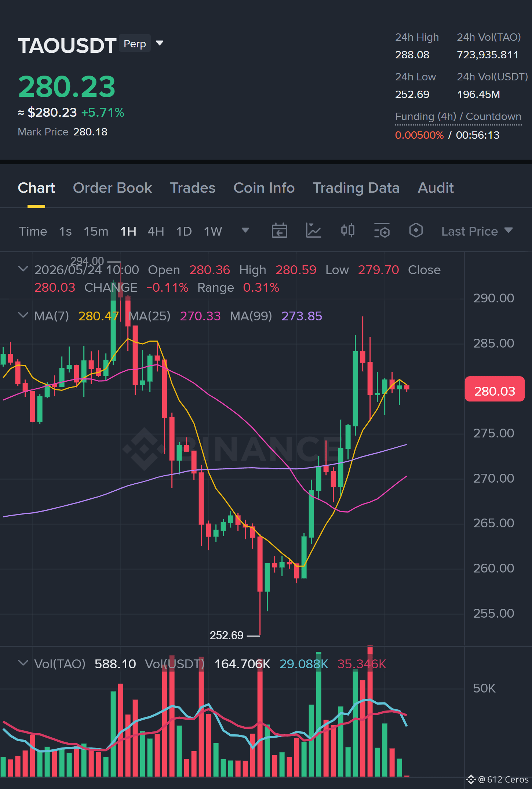Screen dimensions: 532x789
Task: Click the Binance logo near 612 Ceros
Action: 471,779
